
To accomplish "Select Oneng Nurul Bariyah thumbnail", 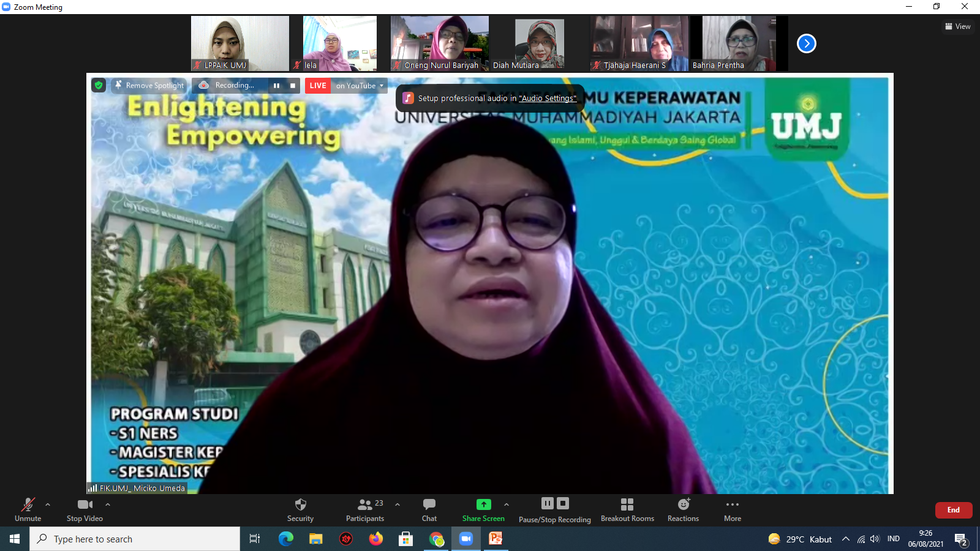I will tap(440, 43).
